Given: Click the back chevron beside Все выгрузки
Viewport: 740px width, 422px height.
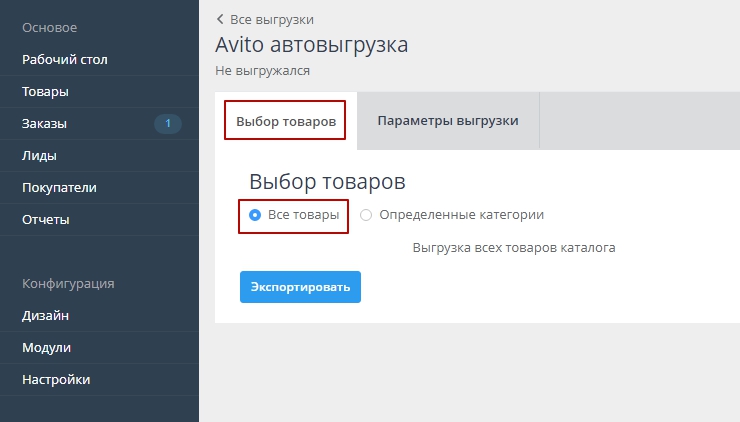Looking at the screenshot, I should (x=220, y=19).
